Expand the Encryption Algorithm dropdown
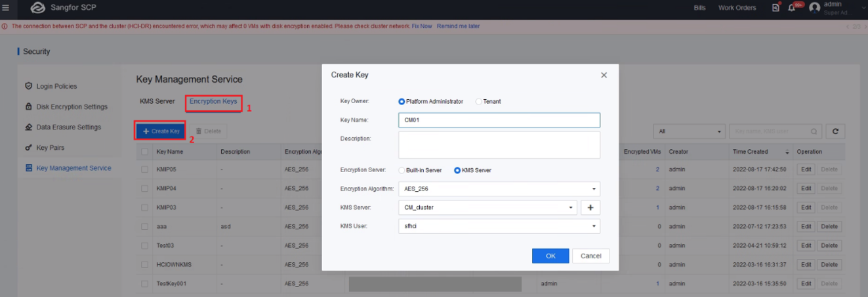 (499, 189)
